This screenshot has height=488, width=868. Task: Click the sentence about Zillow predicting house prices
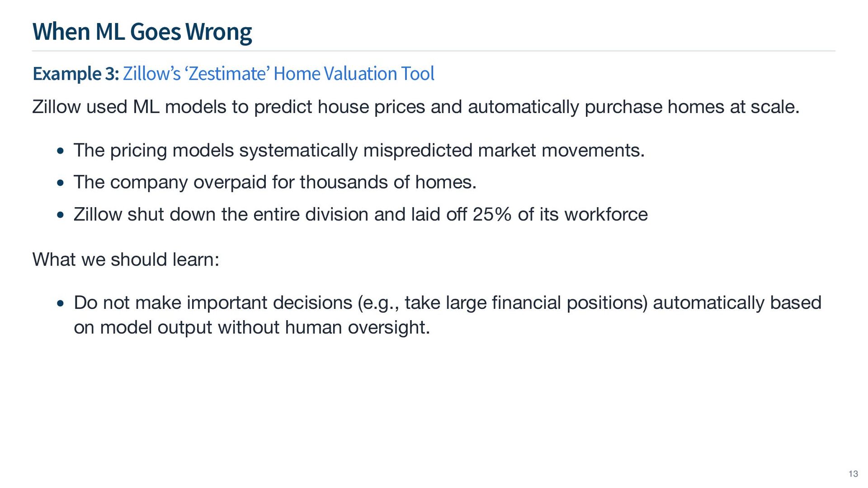(x=416, y=107)
